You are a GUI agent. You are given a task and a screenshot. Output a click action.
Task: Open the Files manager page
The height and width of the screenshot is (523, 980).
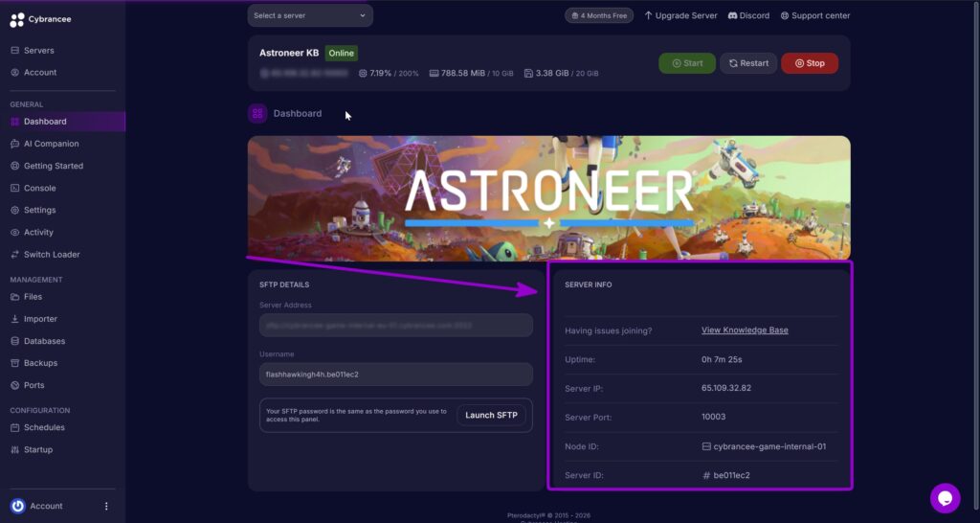(x=33, y=297)
